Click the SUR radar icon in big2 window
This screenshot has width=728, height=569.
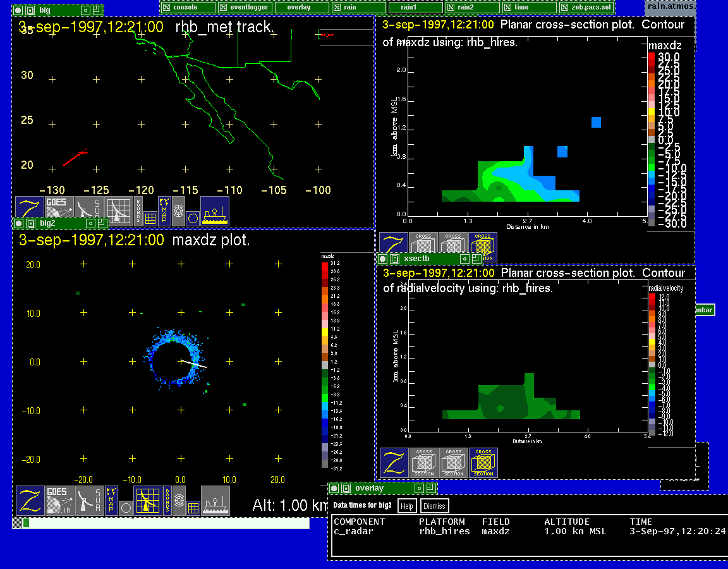click(x=89, y=500)
